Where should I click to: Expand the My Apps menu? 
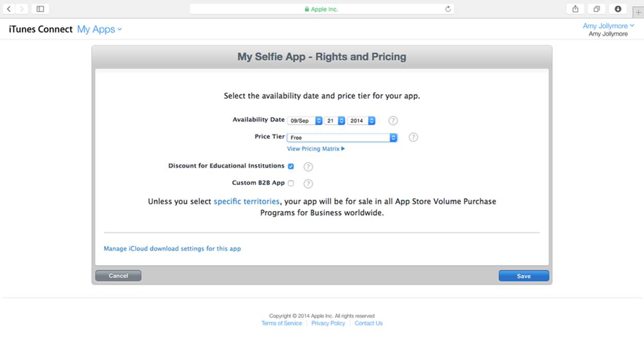[x=99, y=29]
